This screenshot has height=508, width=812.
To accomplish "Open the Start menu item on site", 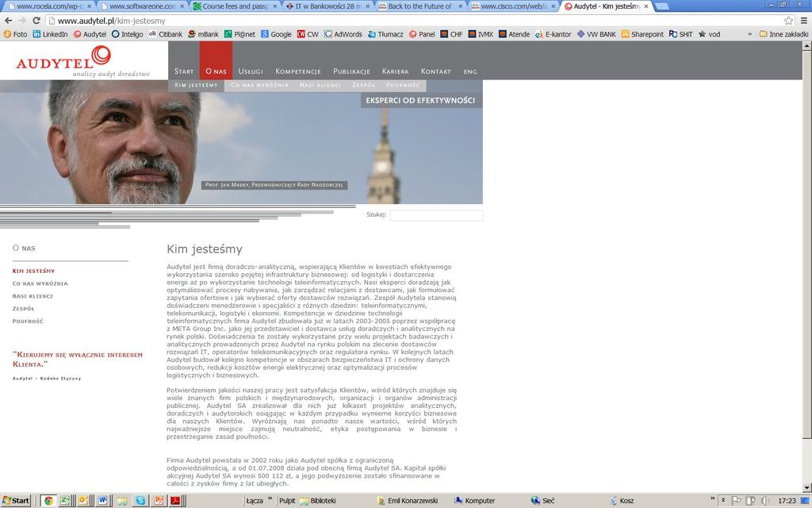I will (184, 71).
